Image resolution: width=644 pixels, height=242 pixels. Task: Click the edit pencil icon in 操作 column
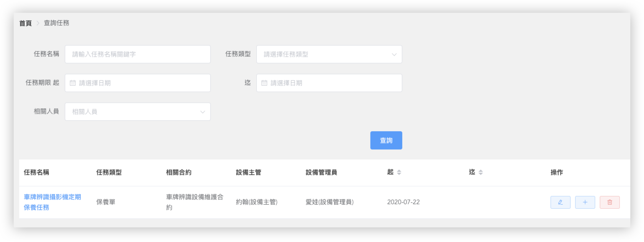[x=560, y=202]
